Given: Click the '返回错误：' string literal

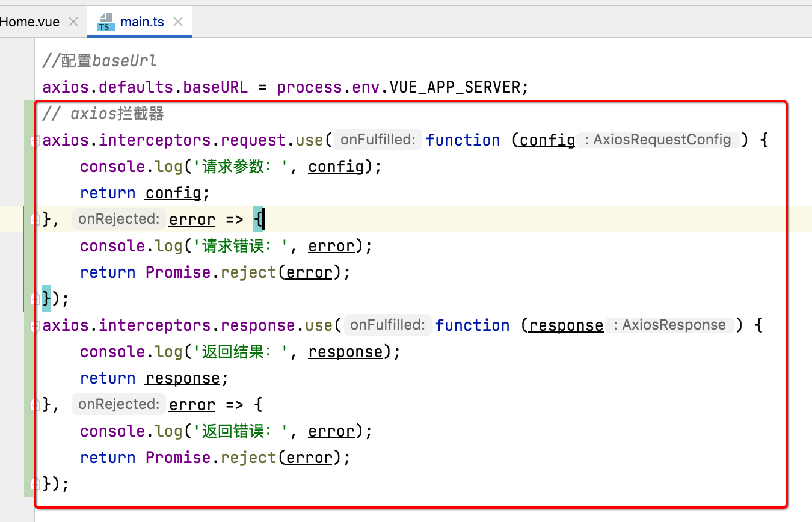Looking at the screenshot, I should [x=241, y=431].
